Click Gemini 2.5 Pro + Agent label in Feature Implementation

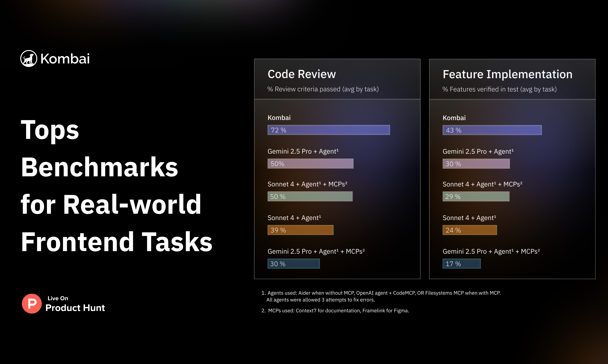coord(478,152)
